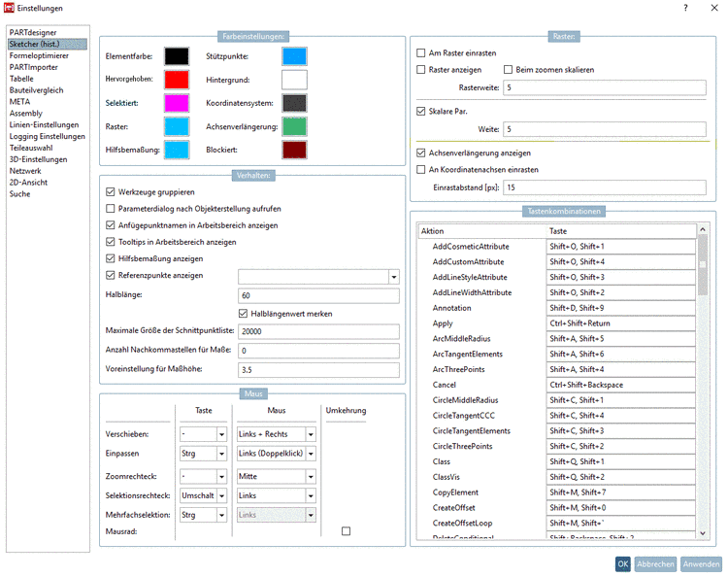Select 3D-Einstellungen category
This screenshot has height=577, width=728.
click(x=38, y=159)
